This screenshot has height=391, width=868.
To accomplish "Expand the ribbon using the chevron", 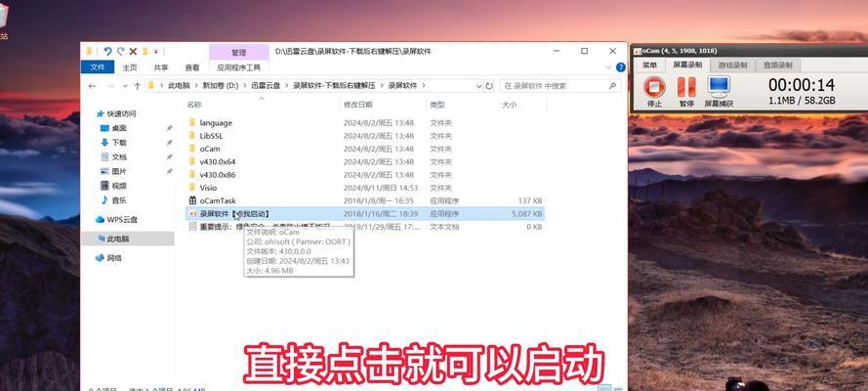I will tap(608, 67).
